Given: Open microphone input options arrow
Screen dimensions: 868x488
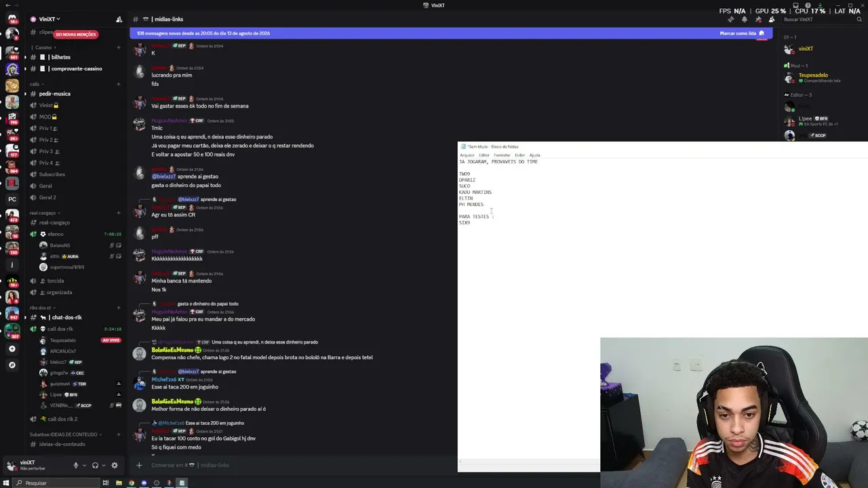Looking at the screenshot, I should click(84, 466).
